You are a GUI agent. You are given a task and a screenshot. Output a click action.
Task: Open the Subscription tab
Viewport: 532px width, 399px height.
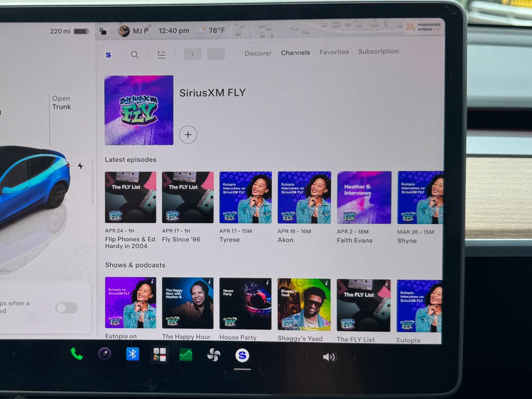click(x=378, y=52)
